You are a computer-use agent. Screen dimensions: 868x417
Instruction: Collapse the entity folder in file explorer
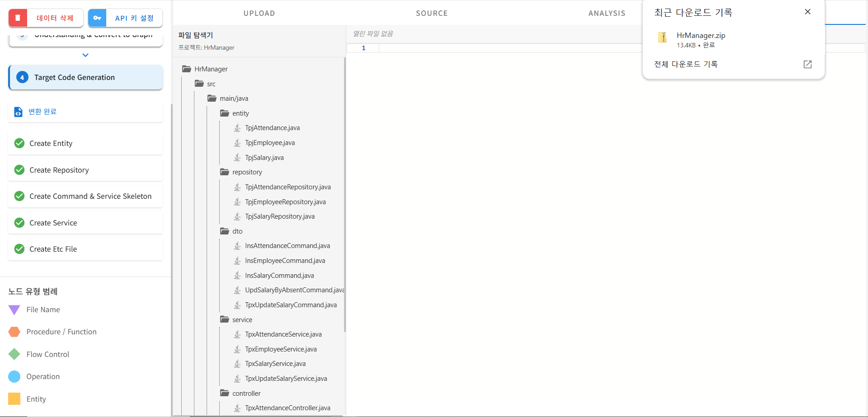[225, 113]
